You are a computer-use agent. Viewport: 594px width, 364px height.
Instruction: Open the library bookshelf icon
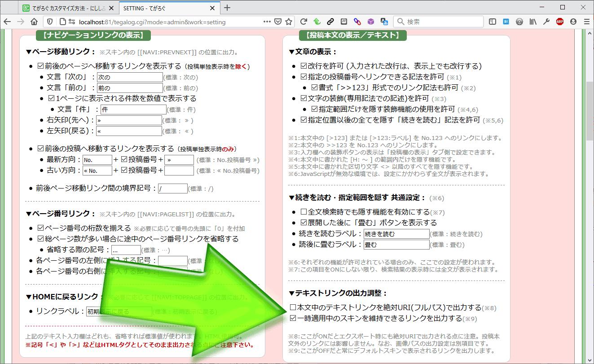pyautogui.click(x=533, y=22)
